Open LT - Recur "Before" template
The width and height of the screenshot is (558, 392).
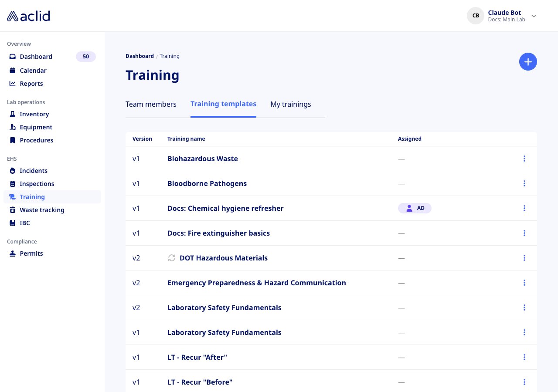(200, 382)
